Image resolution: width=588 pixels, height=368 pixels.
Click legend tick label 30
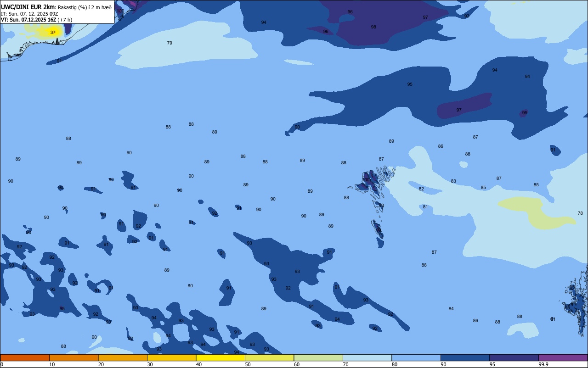coord(150,364)
